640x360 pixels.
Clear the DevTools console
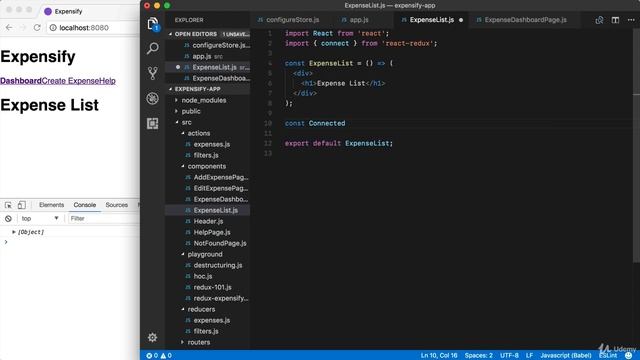coord(8,219)
